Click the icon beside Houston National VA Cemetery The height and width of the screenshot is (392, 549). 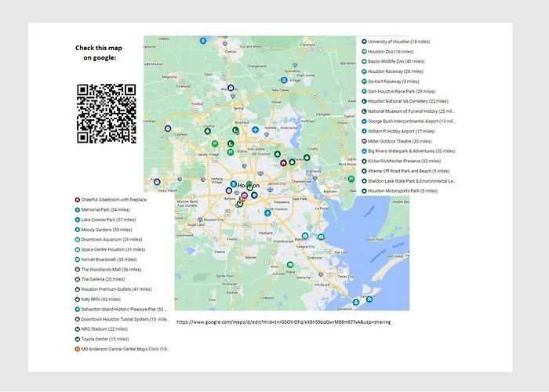(x=364, y=101)
